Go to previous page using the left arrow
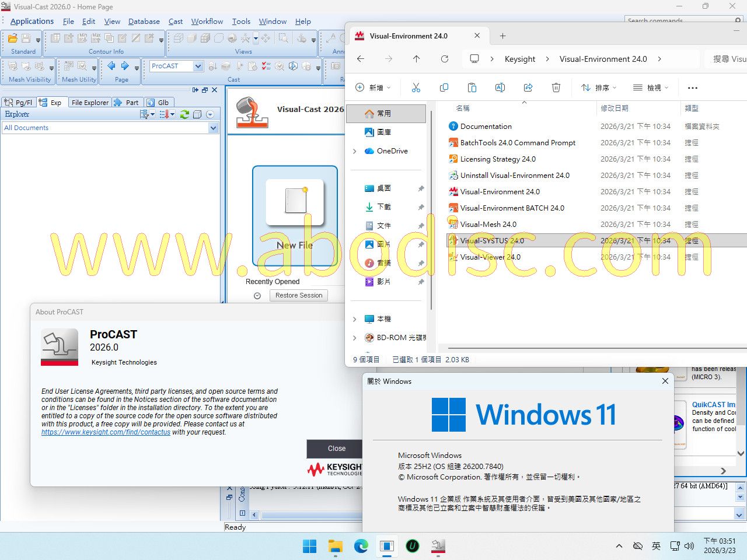 (111, 66)
